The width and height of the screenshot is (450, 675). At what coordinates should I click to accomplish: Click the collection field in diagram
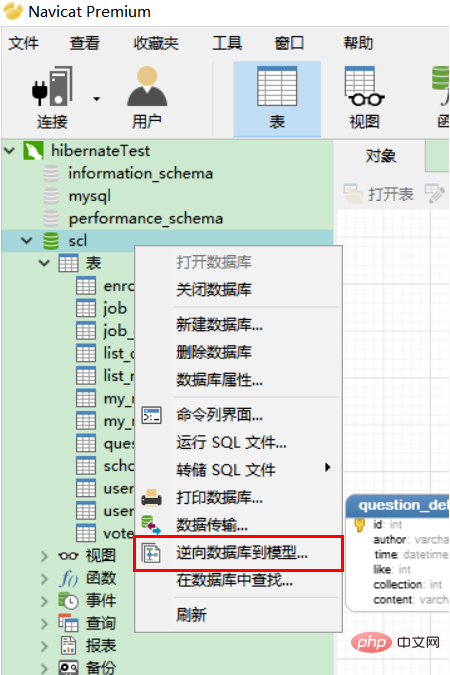[407, 585]
